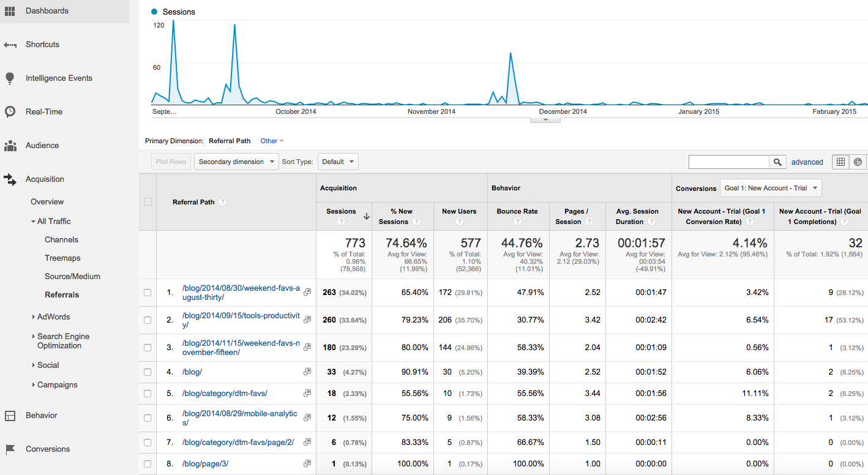
Task: Click help icon next to Referral Path
Action: 223,202
